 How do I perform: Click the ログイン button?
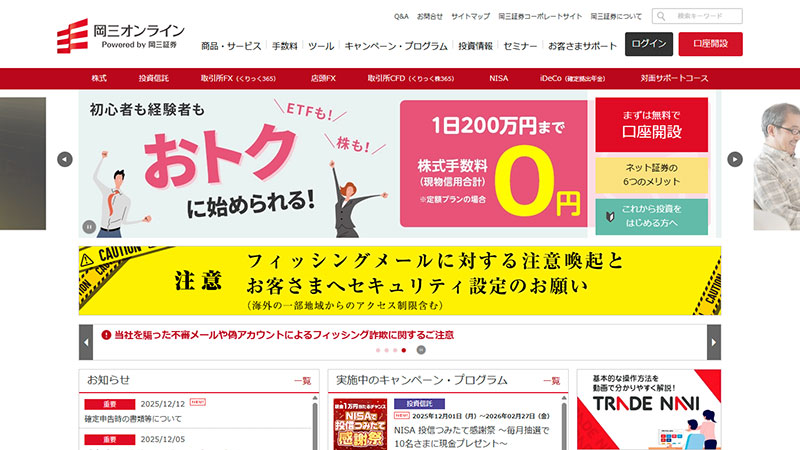click(649, 44)
